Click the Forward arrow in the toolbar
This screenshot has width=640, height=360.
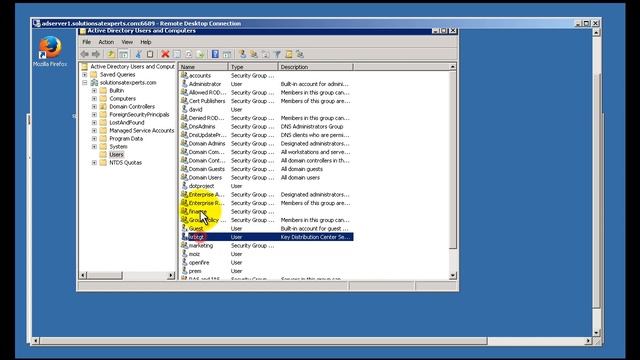(x=96, y=54)
